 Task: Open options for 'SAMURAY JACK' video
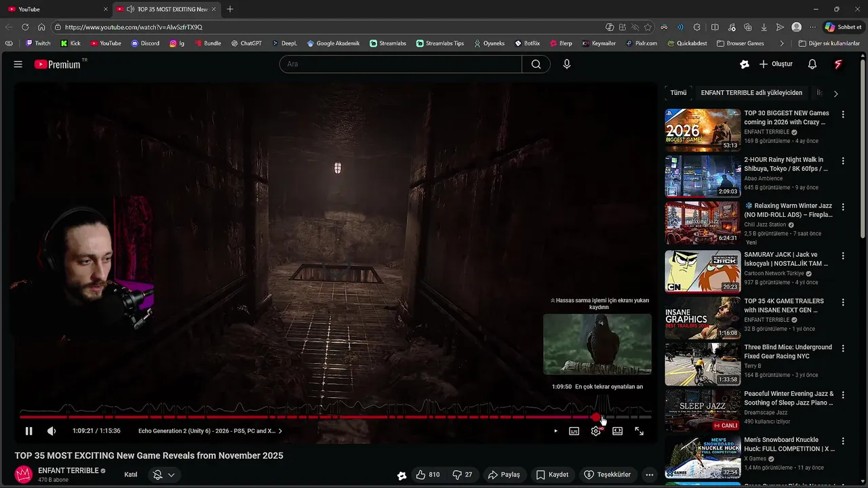coord(843,256)
